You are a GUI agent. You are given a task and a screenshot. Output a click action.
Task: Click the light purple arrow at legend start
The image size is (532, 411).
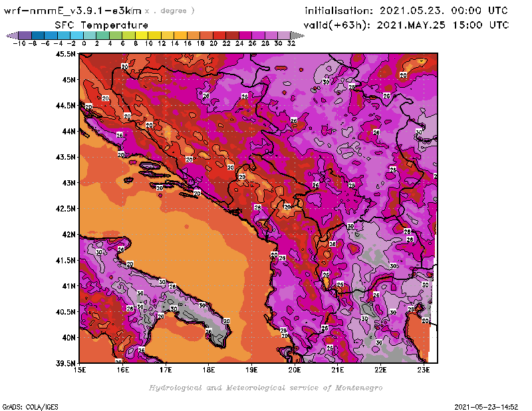click(x=12, y=35)
